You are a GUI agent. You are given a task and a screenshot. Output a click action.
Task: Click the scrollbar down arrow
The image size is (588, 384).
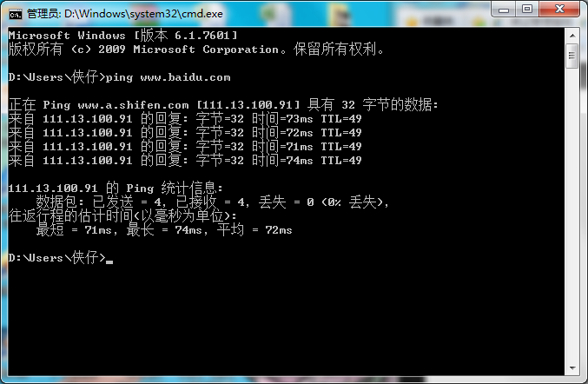click(x=571, y=367)
